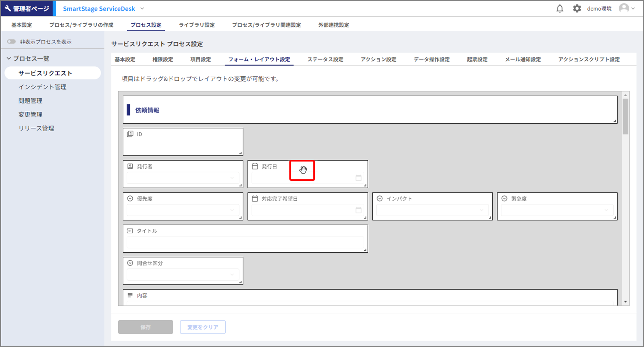Viewport: 644px width, 347px height.
Task: Open the 優先度 dropdown
Action: (232, 210)
